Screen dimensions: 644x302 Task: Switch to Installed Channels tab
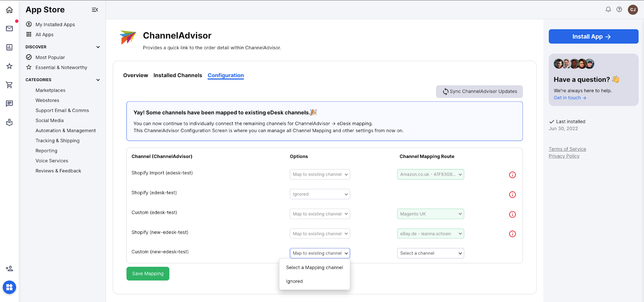tap(178, 75)
